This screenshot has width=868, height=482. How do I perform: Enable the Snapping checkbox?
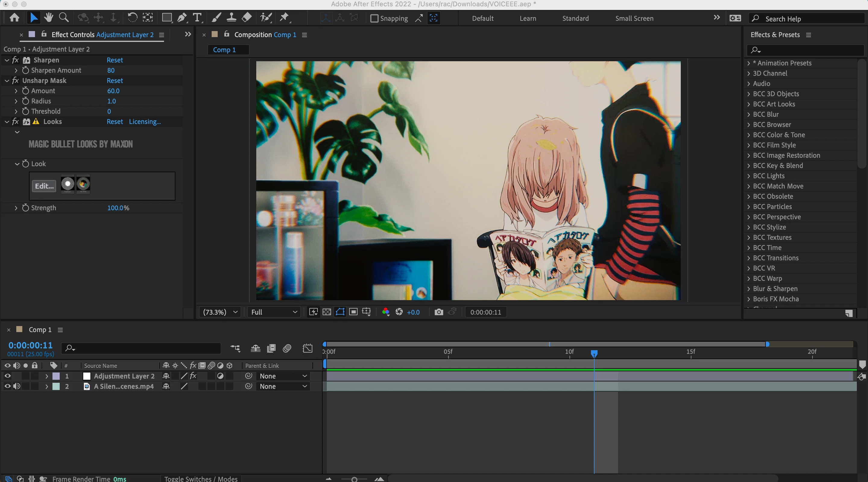374,18
